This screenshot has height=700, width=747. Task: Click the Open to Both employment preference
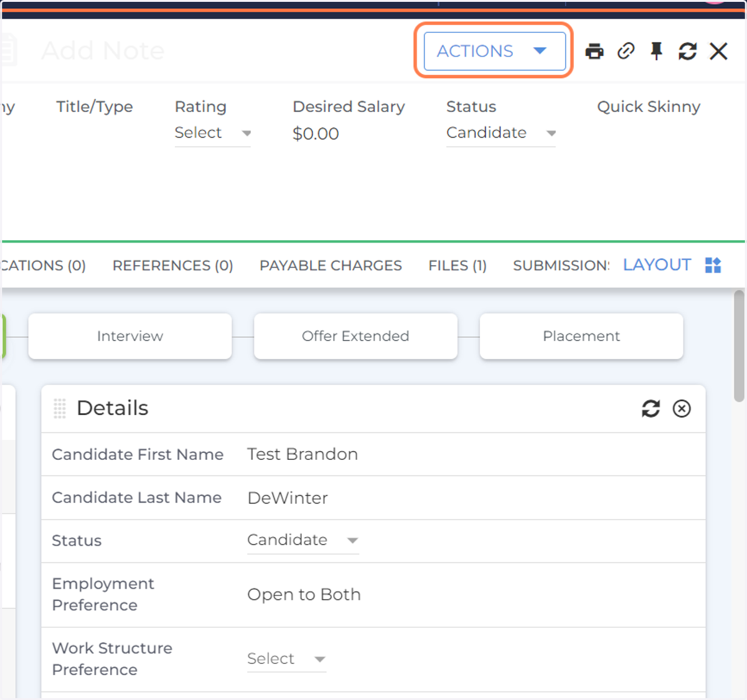click(x=304, y=595)
